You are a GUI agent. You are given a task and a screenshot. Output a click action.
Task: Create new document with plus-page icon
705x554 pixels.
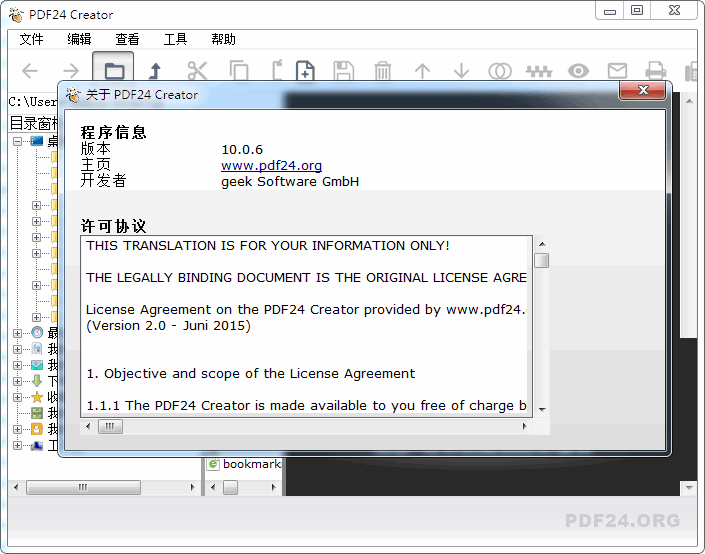[x=305, y=71]
